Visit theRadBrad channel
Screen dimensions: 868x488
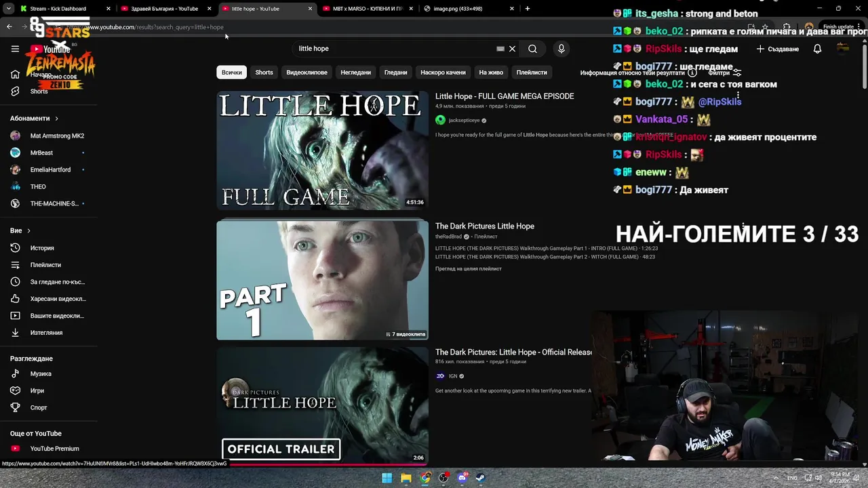point(448,237)
